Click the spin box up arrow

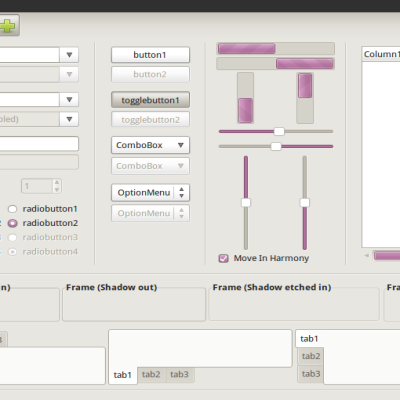point(57,183)
